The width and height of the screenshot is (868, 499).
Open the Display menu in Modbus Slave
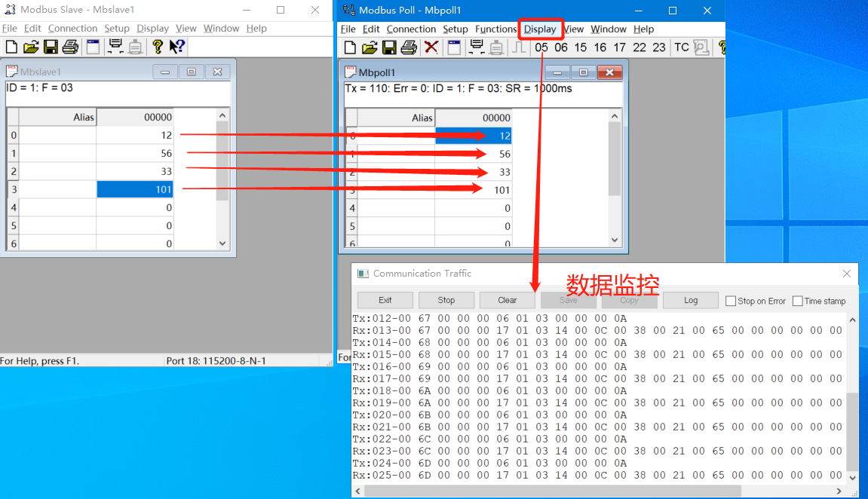coord(153,28)
